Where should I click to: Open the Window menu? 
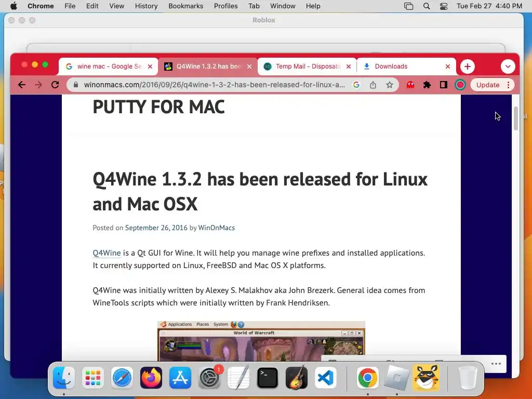coord(283,6)
